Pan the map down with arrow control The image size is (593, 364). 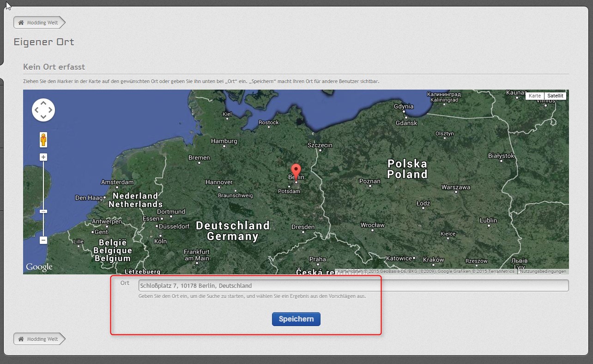tap(43, 117)
